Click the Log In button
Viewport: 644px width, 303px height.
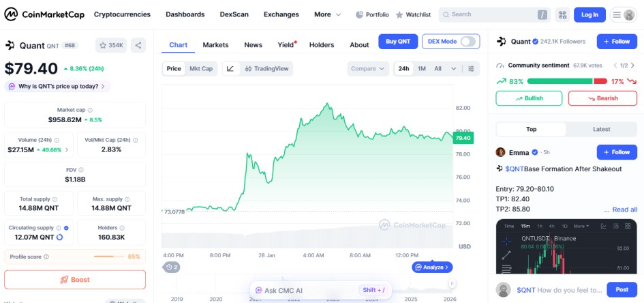coord(589,15)
